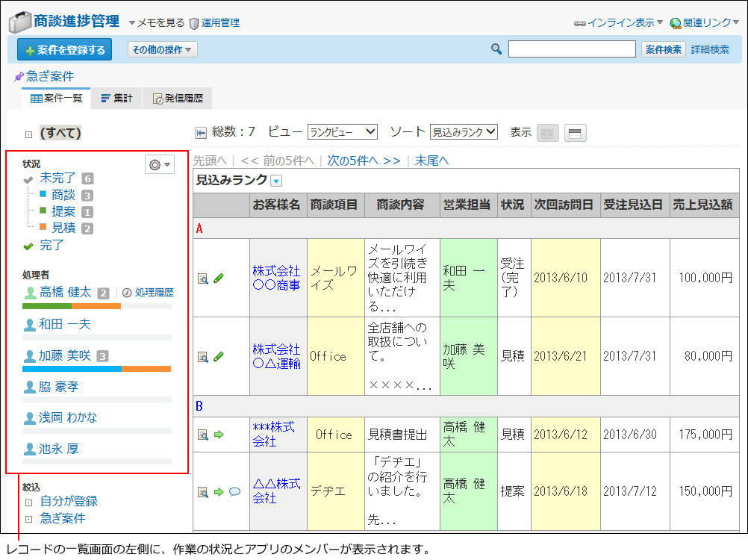The image size is (748, 560).
Task: Click 案件検索 button
Action: coord(663,49)
